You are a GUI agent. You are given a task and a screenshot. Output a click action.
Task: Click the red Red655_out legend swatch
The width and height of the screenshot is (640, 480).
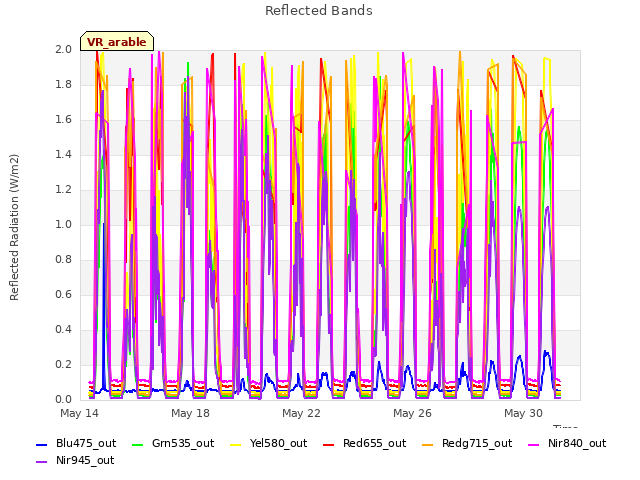[x=329, y=444]
